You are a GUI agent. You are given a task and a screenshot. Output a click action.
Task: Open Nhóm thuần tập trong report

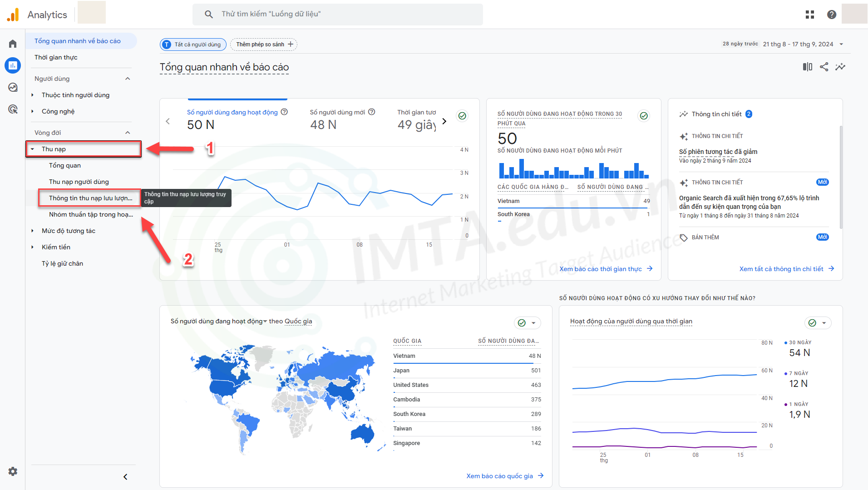(x=91, y=214)
